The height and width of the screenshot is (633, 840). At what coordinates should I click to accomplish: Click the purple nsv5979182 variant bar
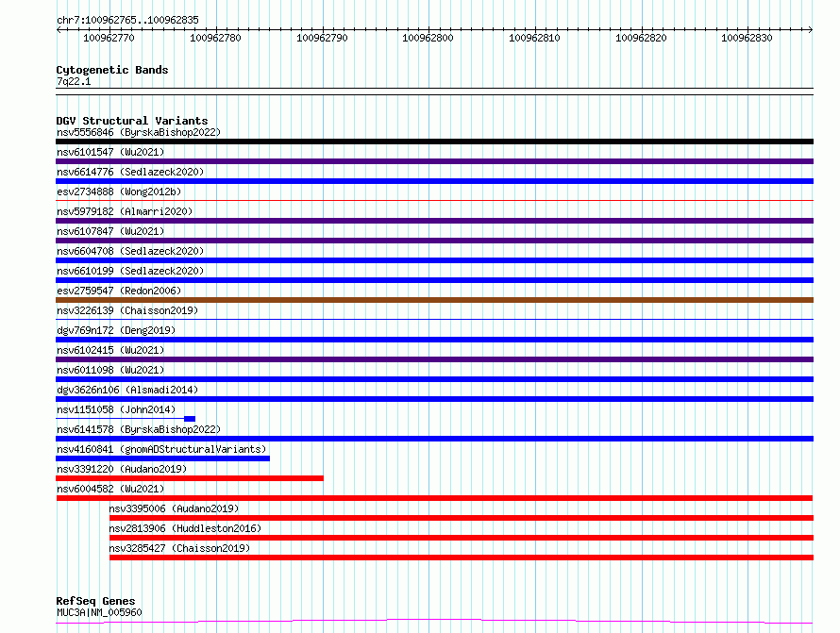pyautogui.click(x=434, y=221)
